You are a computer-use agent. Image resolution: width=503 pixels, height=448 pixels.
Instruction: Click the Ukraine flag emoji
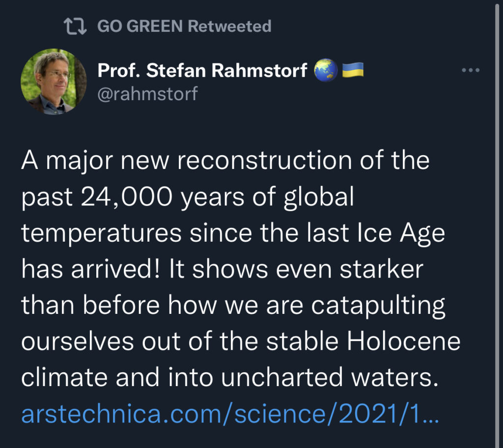tap(353, 70)
